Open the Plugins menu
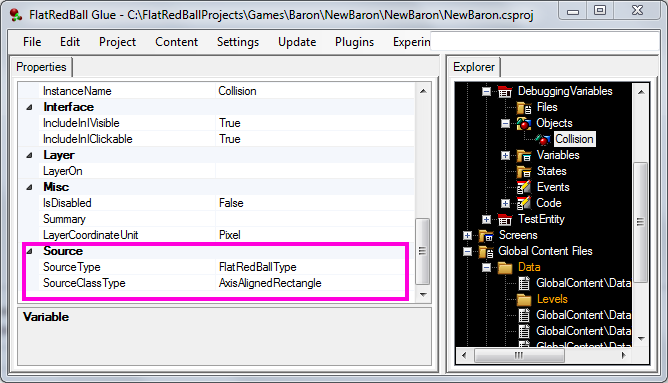The width and height of the screenshot is (668, 383). click(x=354, y=42)
